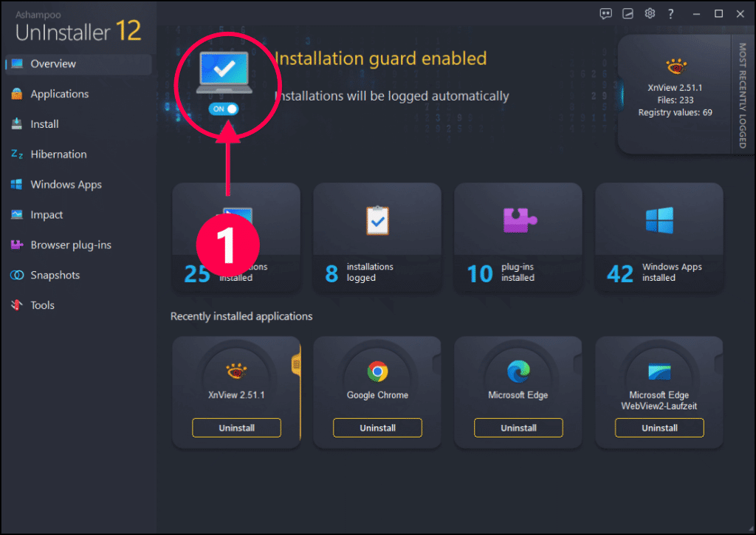Open the 8 installations logged tile

click(x=377, y=237)
